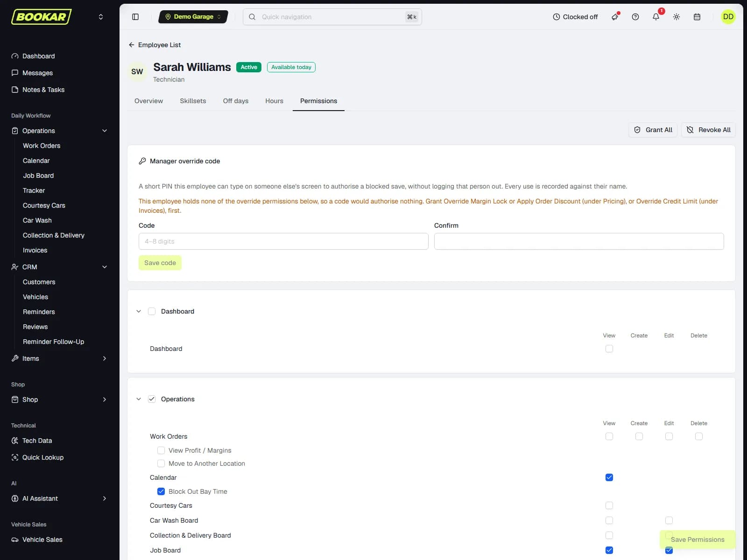Screen dimensions: 747x560
Task: Open the workspace switcher next to the Bookar logo
Action: pos(101,17)
